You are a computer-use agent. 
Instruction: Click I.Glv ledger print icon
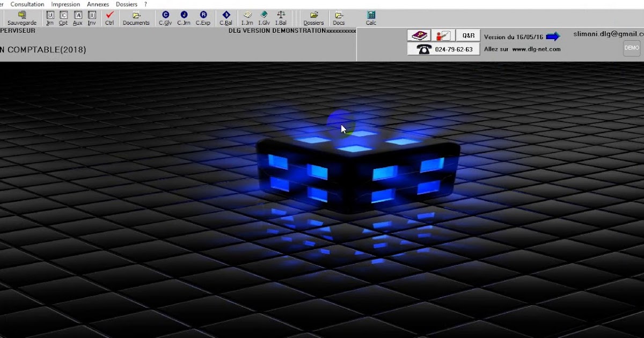264,18
